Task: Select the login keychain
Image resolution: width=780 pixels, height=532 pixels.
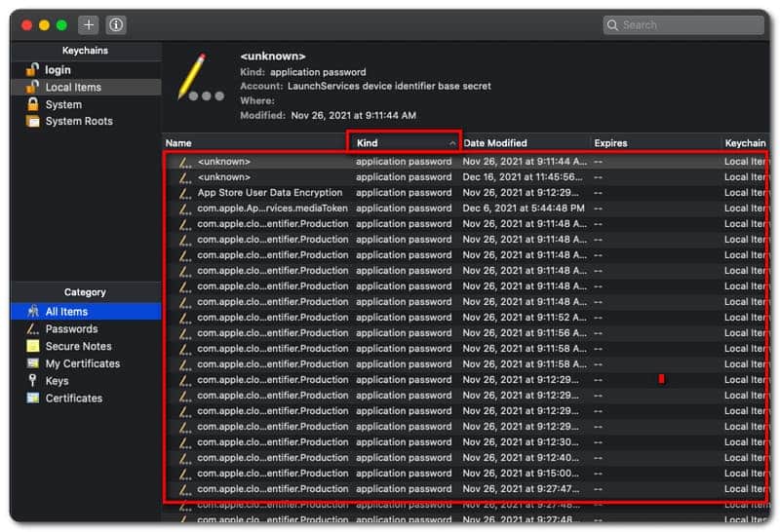Action: [x=58, y=70]
